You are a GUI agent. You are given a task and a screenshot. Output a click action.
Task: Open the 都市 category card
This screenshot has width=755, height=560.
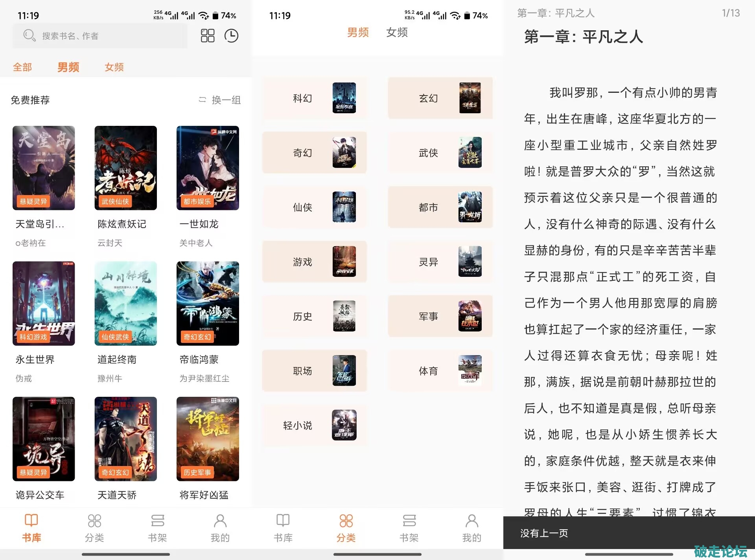440,207
